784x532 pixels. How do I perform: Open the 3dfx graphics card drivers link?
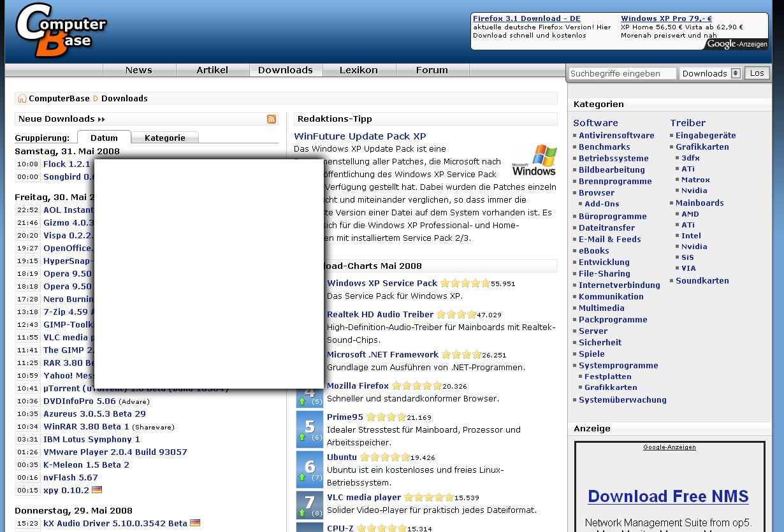click(690, 158)
